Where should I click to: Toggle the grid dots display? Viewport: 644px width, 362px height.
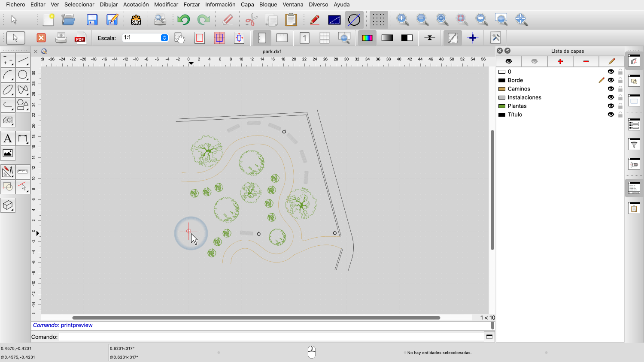(x=378, y=20)
